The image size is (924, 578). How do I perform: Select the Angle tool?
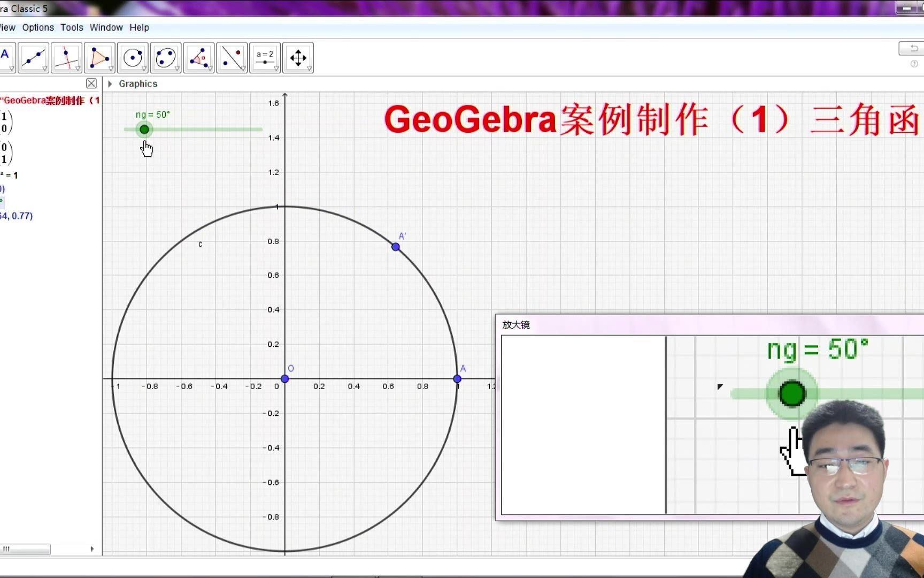(x=199, y=57)
